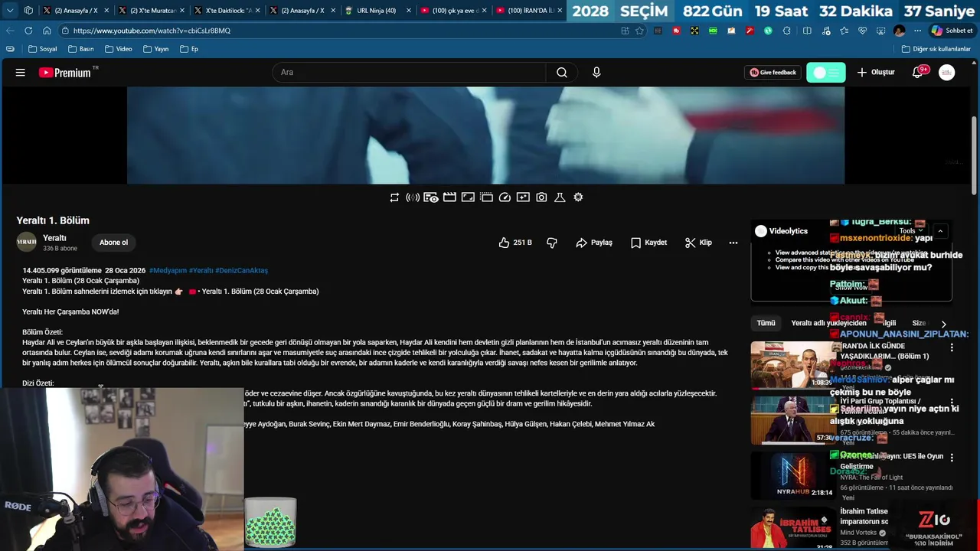Screen dimensions: 980x551
Task: Switch to the X'te Daktilock browser tab
Action: point(227,11)
